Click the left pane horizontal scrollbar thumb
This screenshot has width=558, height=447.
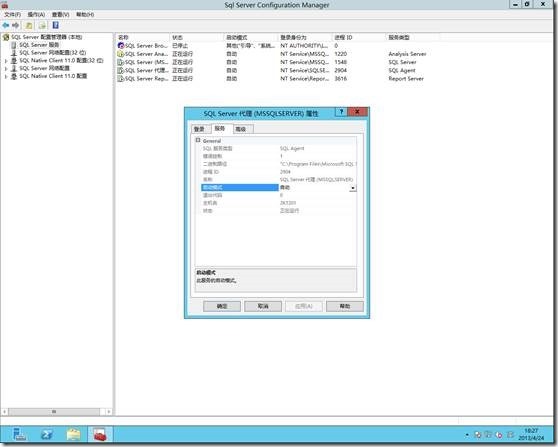pyautogui.click(x=54, y=412)
